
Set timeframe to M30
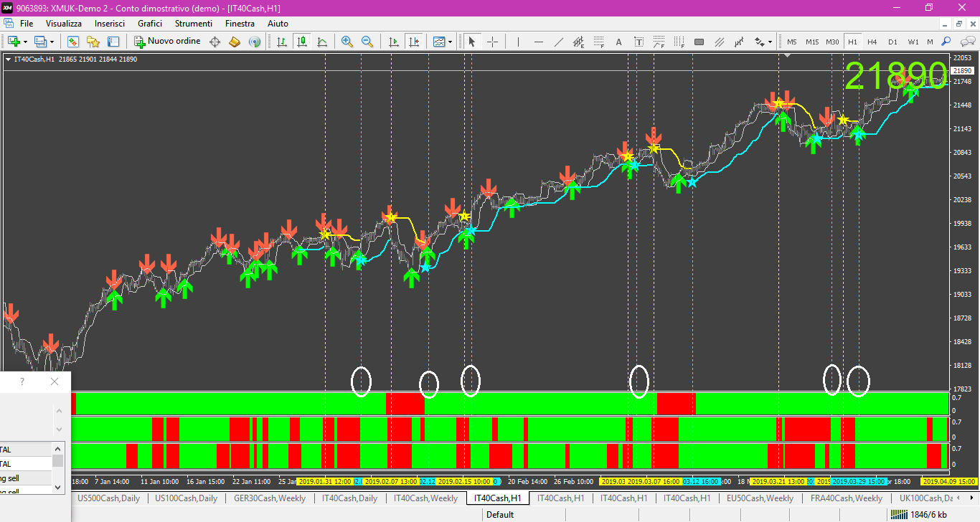pos(832,42)
